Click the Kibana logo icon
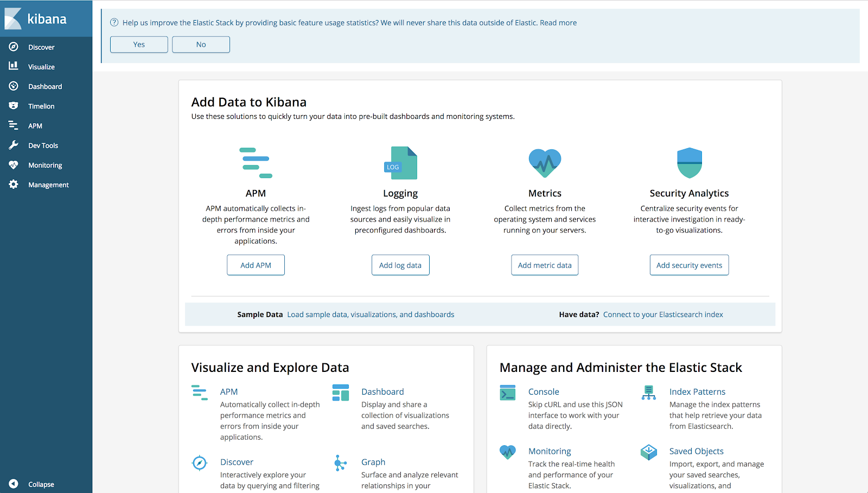Screen dimensions: 868x493 pos(13,19)
